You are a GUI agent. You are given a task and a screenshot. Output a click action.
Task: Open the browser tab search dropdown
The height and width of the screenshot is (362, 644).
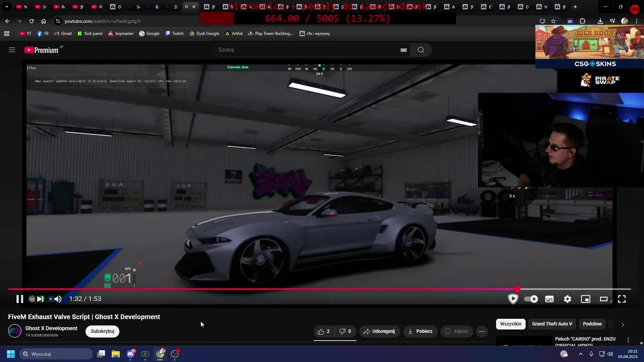click(x=7, y=7)
